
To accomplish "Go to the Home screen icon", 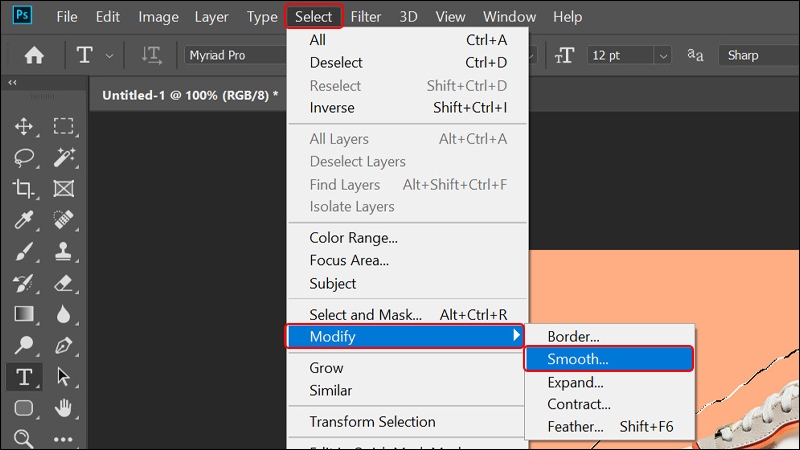I will click(34, 55).
